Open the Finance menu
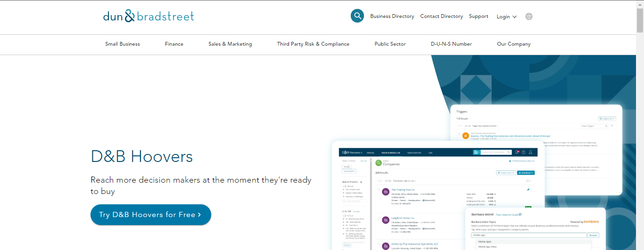 pos(174,44)
